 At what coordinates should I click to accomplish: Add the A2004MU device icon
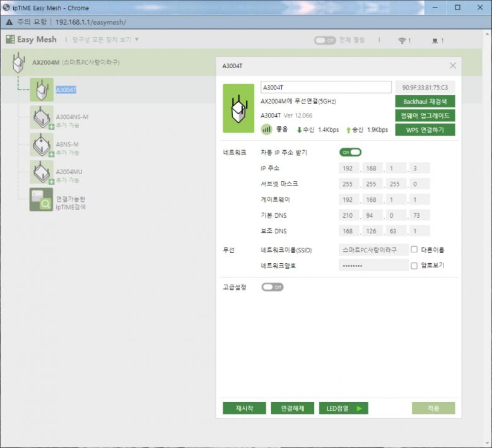click(x=42, y=172)
